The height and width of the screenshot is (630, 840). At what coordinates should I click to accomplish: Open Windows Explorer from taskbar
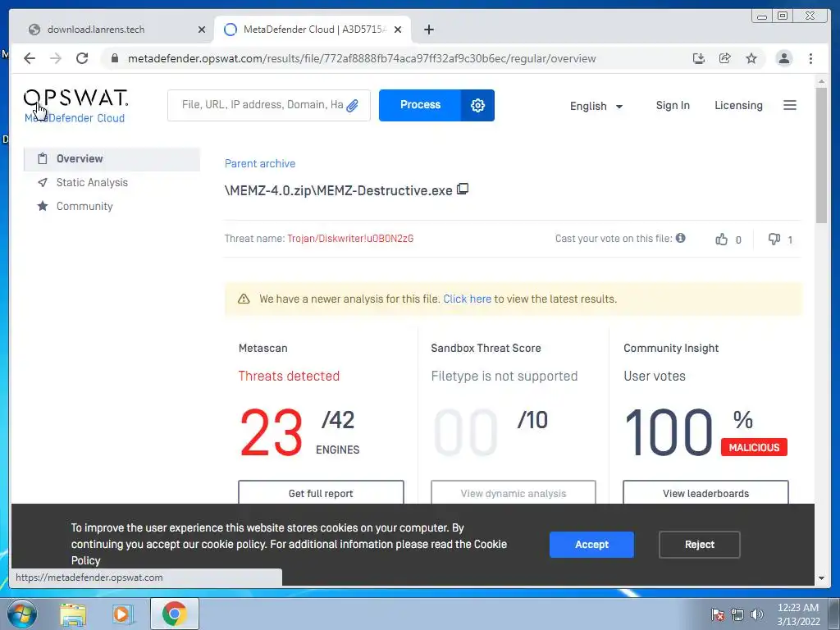[73, 614]
